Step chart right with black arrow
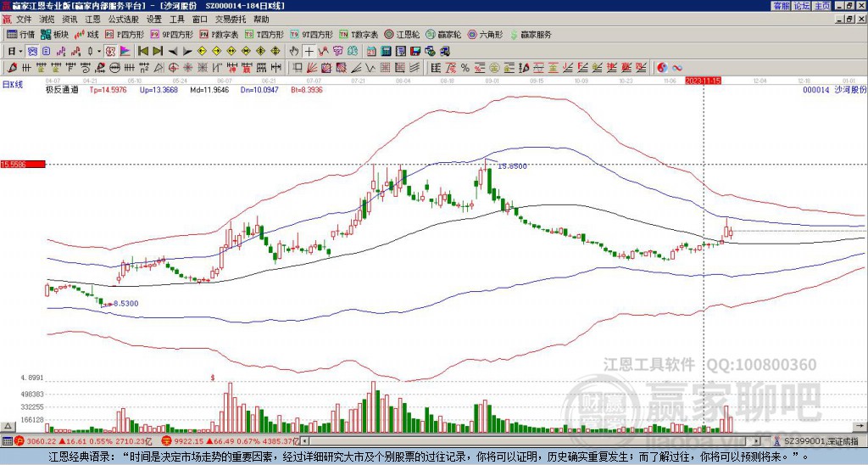The image size is (868, 465). [186, 52]
